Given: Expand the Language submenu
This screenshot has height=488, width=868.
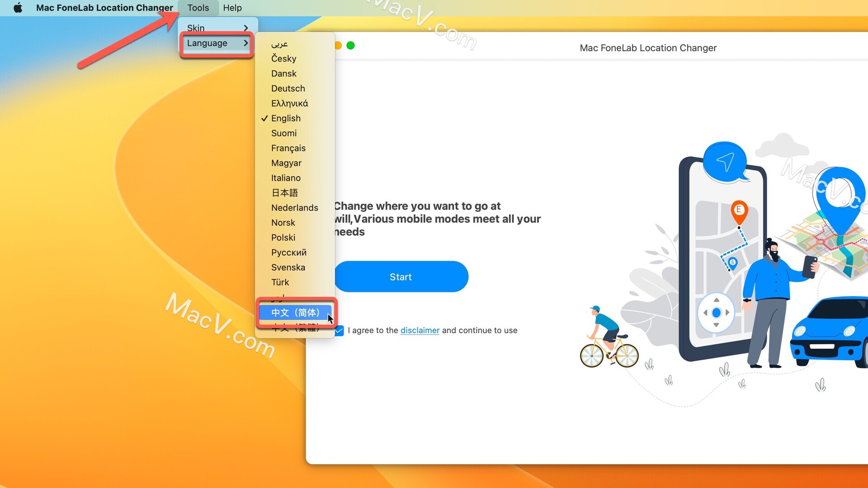Looking at the screenshot, I should [x=217, y=43].
